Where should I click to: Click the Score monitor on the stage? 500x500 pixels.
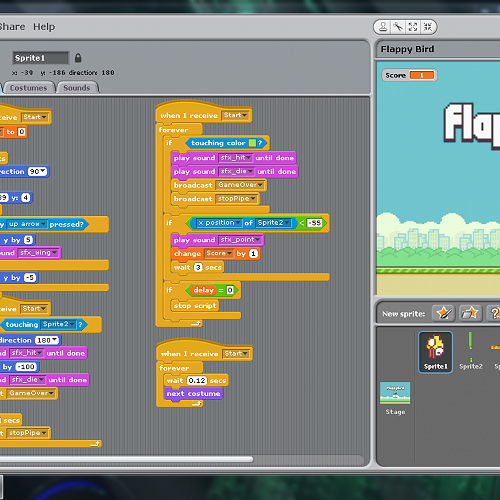(x=409, y=75)
